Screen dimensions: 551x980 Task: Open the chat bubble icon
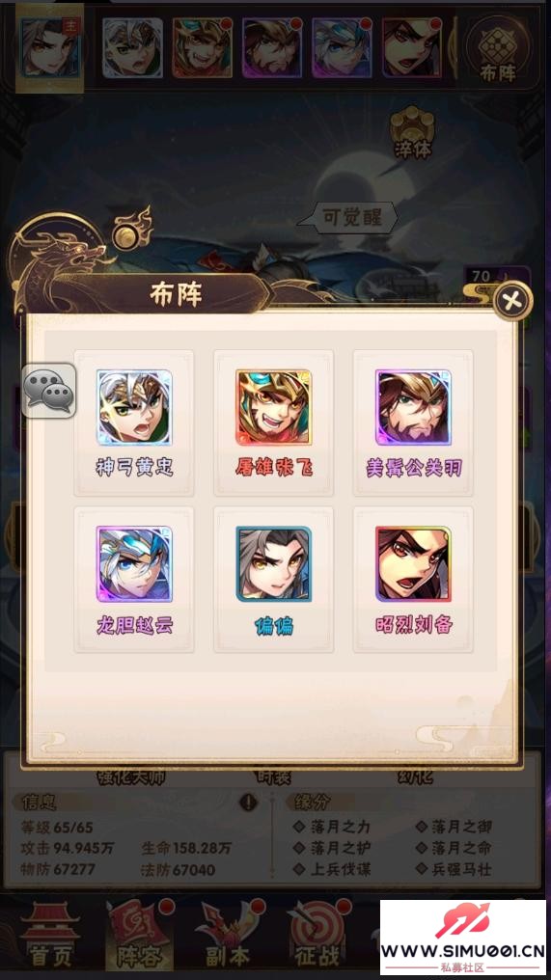click(49, 392)
